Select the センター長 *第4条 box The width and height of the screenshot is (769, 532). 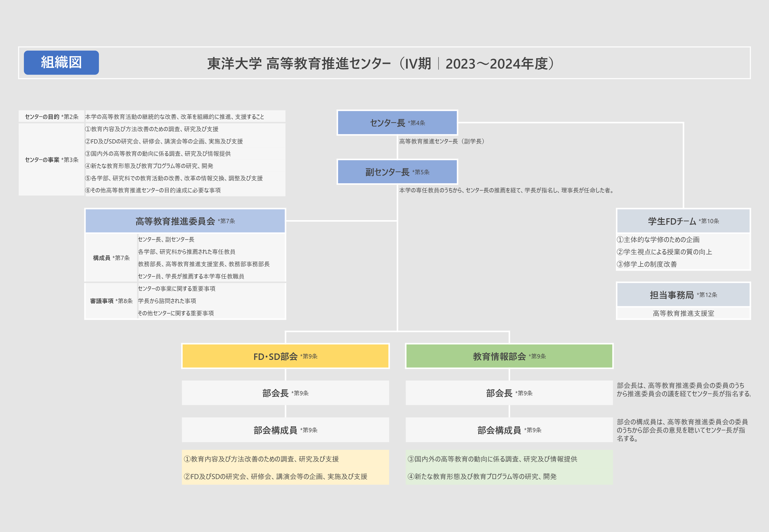tap(397, 123)
